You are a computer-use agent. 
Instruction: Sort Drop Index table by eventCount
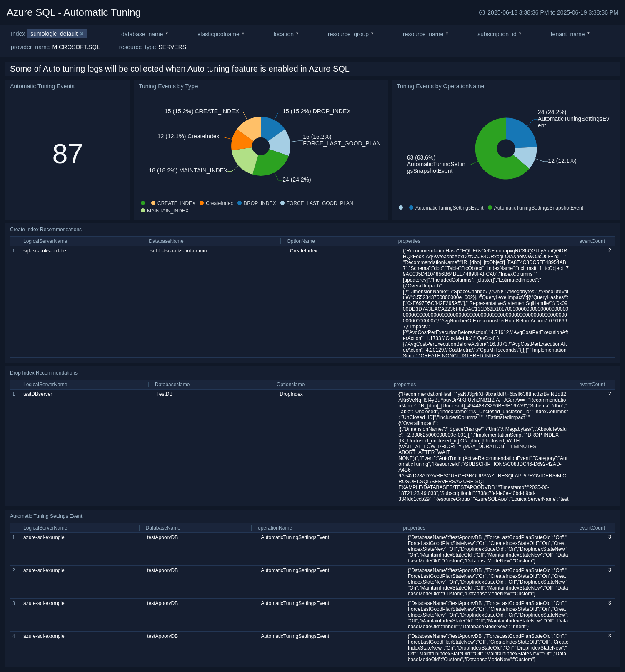point(592,385)
